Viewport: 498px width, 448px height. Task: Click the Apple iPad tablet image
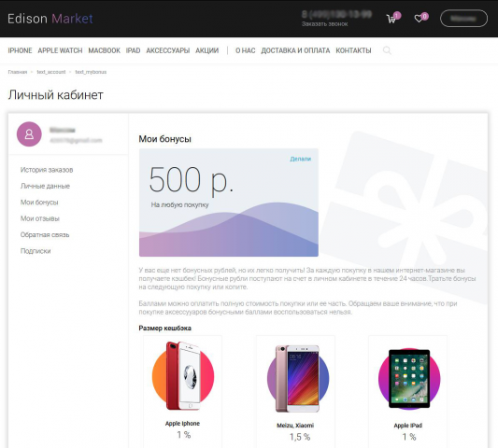tap(409, 379)
